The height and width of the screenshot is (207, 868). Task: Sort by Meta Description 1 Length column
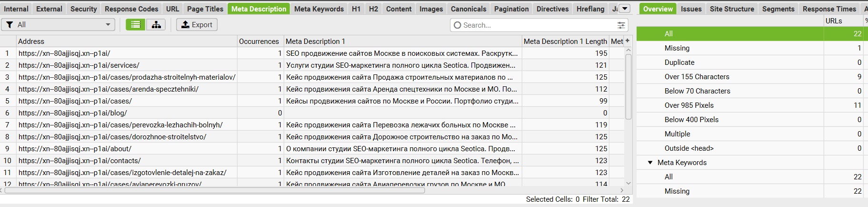tap(565, 41)
